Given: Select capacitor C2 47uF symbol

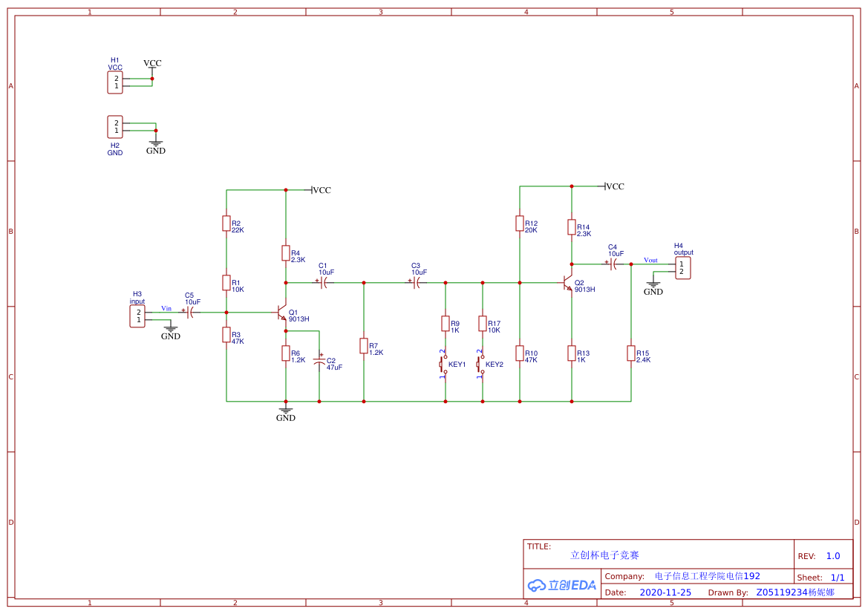Looking at the screenshot, I should (319, 360).
